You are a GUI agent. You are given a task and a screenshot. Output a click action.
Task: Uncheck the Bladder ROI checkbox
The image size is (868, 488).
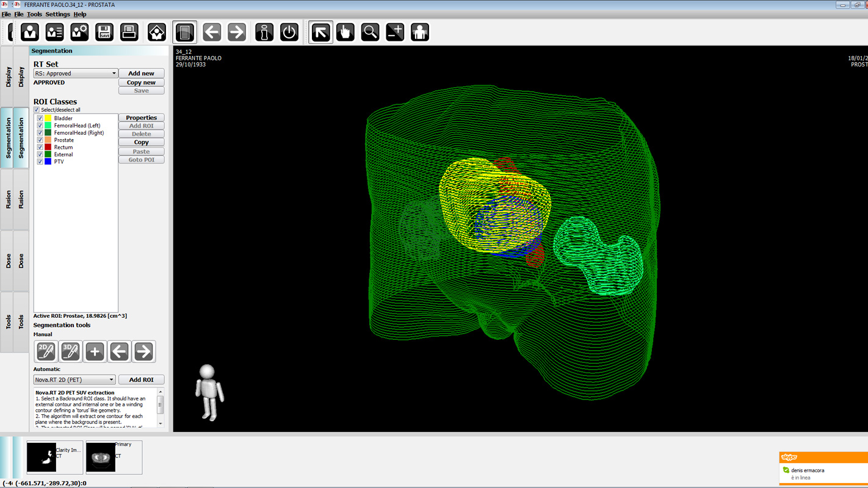click(x=40, y=118)
